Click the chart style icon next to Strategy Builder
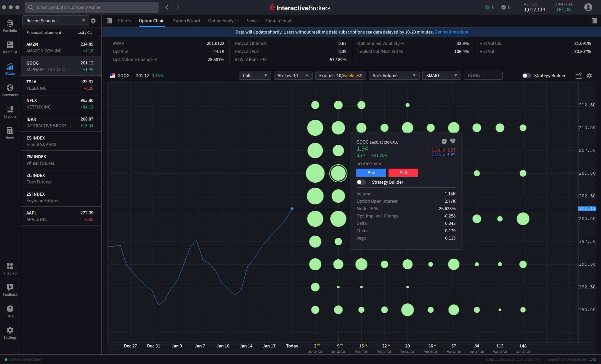The width and height of the screenshot is (601, 364). tap(579, 76)
